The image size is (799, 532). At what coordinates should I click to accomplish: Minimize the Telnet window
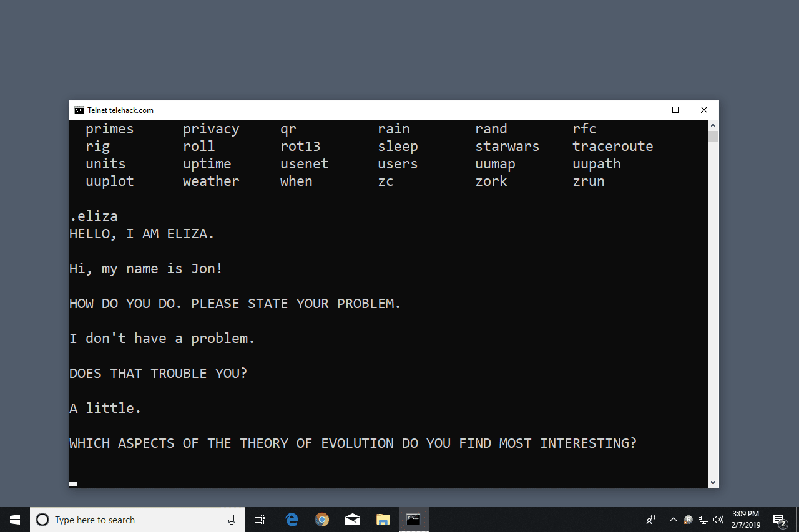point(646,110)
